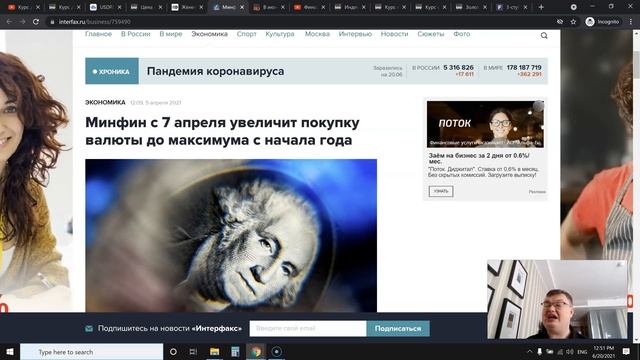This screenshot has width=640, height=360.
Task: Go to the Москва section
Action: [317, 34]
